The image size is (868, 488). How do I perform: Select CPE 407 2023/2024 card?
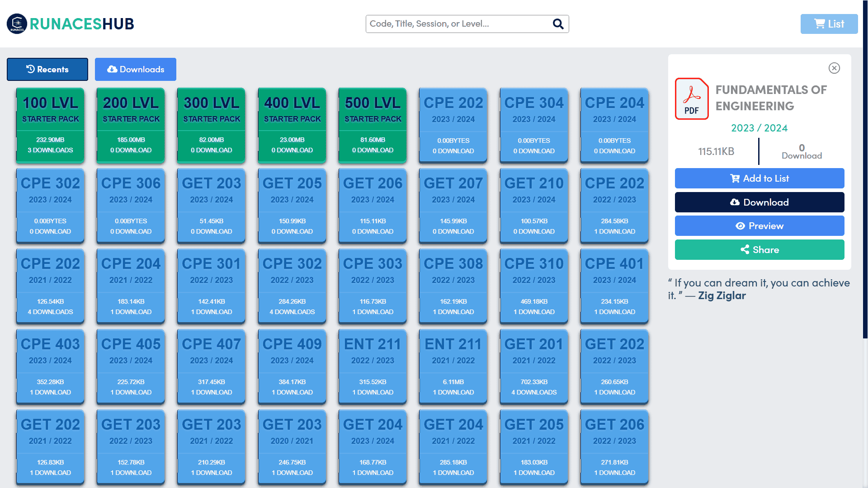pyautogui.click(x=212, y=366)
